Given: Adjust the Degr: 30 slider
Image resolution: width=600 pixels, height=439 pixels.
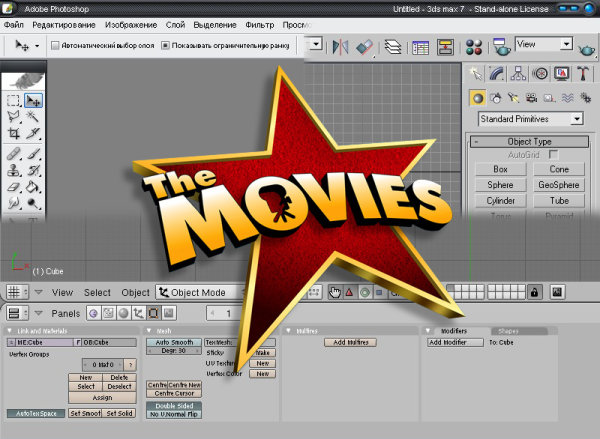Looking at the screenshot, I should point(174,351).
